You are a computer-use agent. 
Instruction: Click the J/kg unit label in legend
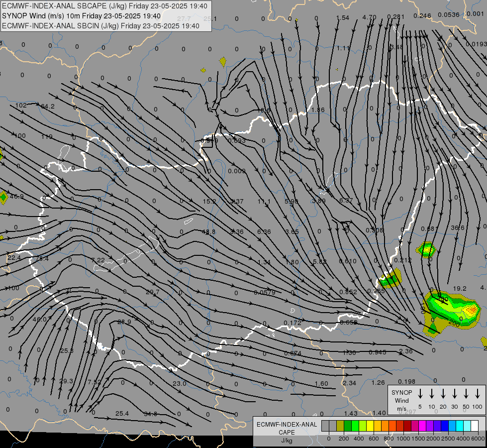[x=287, y=441]
